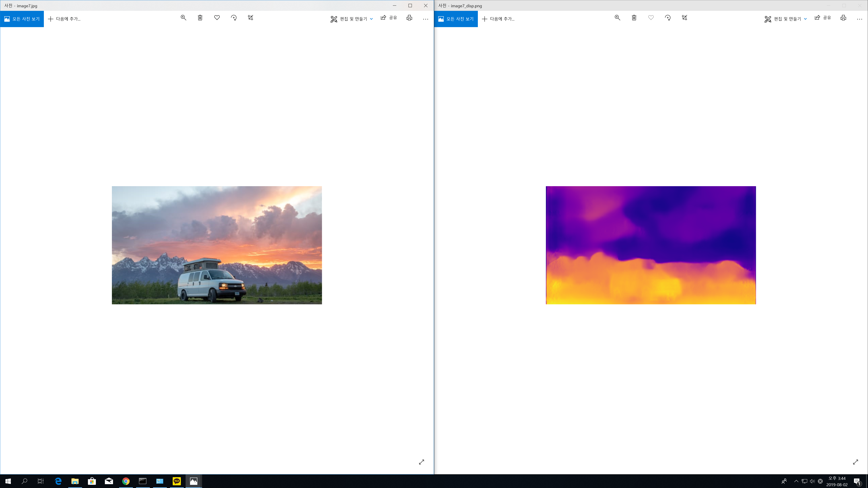Open the Windows Start menu
The height and width of the screenshot is (488, 868).
point(8,481)
